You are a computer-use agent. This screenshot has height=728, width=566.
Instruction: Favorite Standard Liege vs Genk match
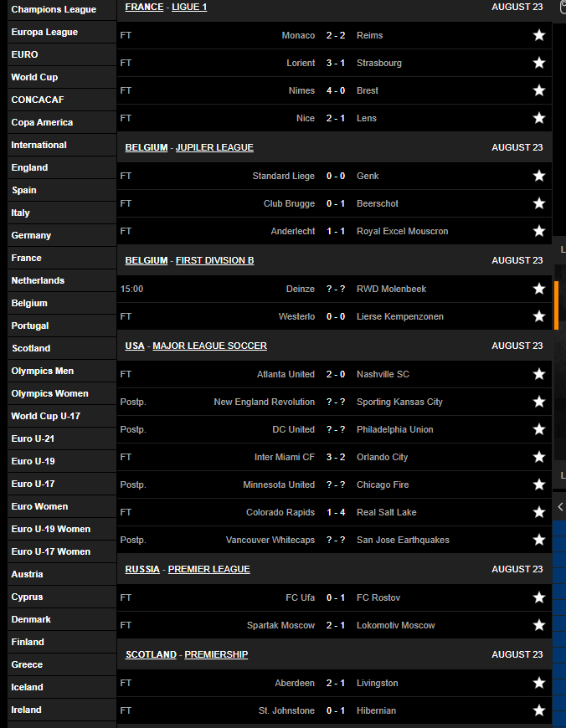click(539, 176)
